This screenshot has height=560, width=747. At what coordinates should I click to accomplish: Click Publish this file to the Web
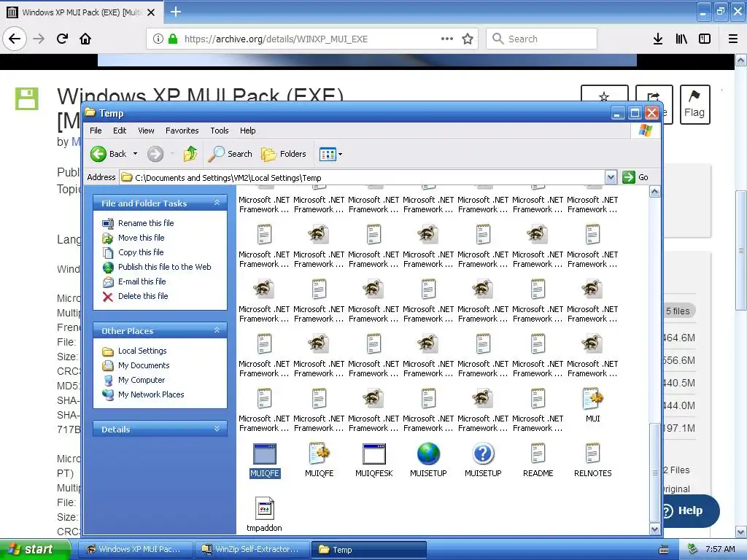(164, 267)
